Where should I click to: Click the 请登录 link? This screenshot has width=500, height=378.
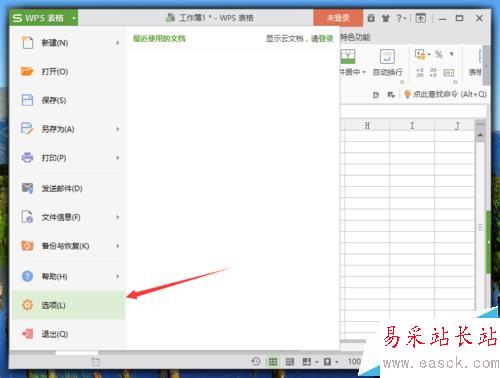click(322, 39)
